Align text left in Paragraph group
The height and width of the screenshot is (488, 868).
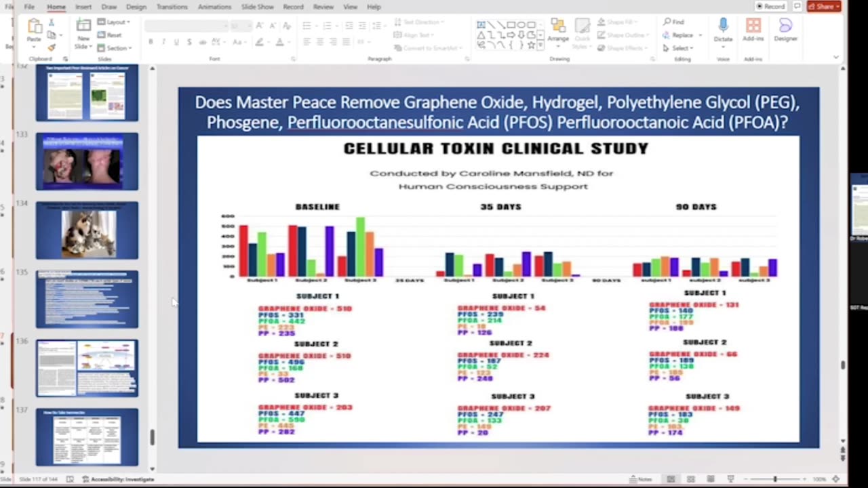pos(307,42)
